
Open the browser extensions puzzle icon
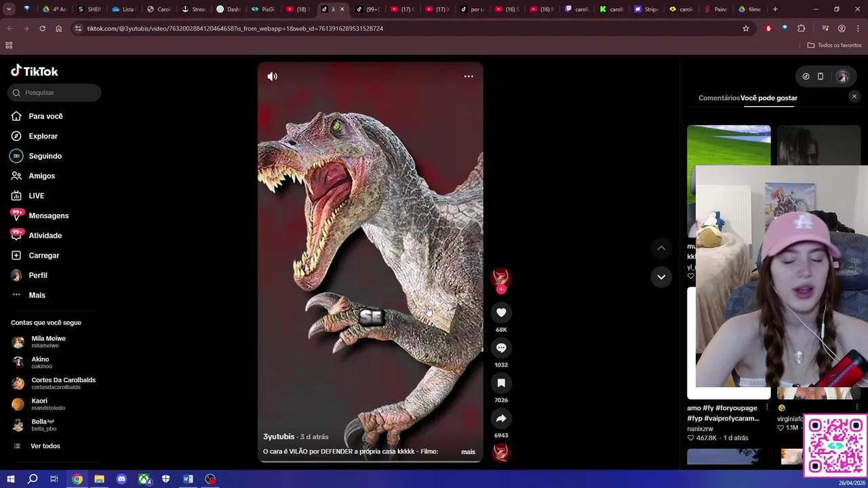(x=801, y=28)
